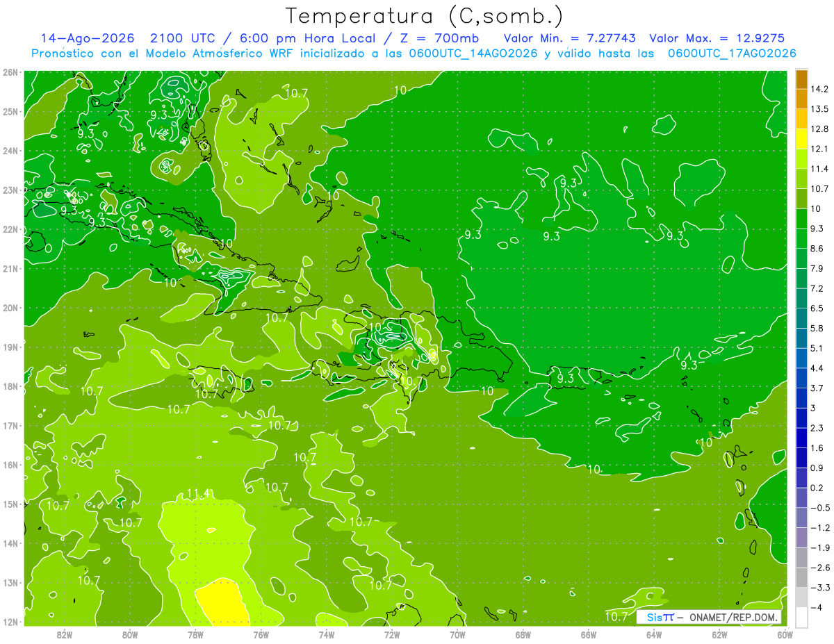Click the '13N' latitude axis label

[x=10, y=582]
